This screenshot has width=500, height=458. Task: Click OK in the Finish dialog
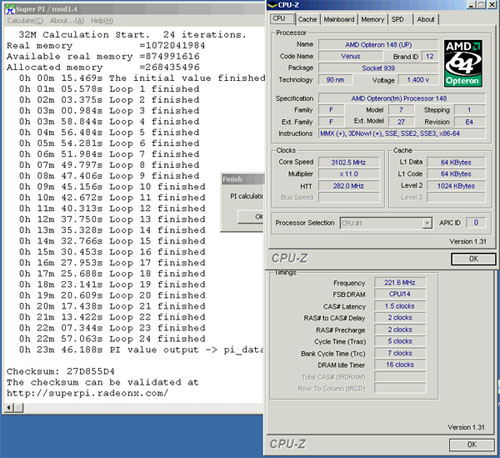[x=252, y=217]
